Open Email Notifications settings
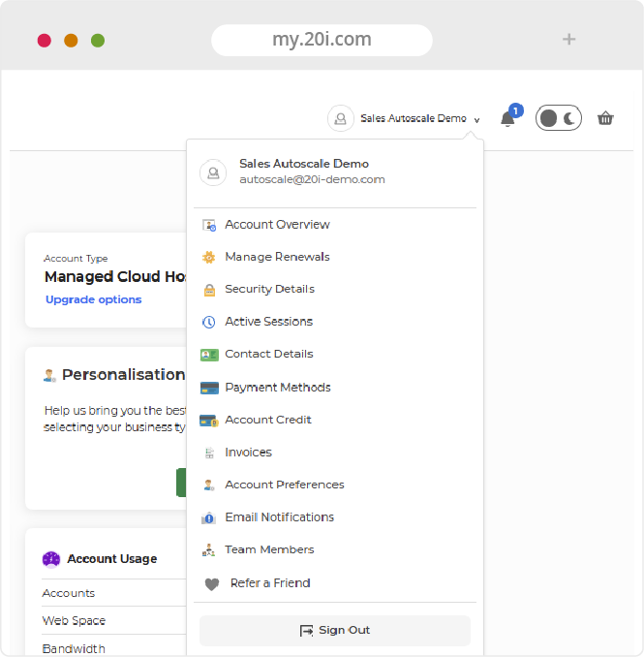644x657 pixels. [279, 517]
